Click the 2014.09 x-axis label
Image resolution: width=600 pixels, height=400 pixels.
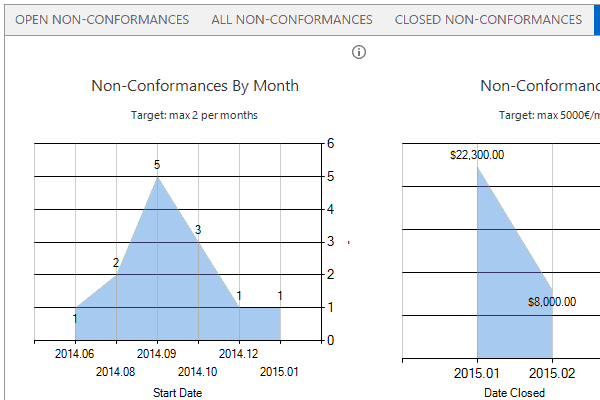tap(157, 353)
